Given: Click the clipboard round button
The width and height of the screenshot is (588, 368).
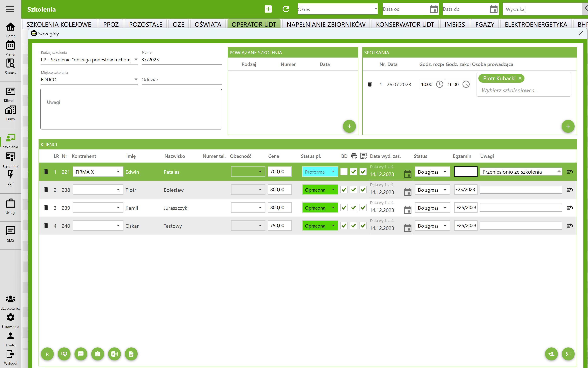Looking at the screenshot, I should 97,354.
